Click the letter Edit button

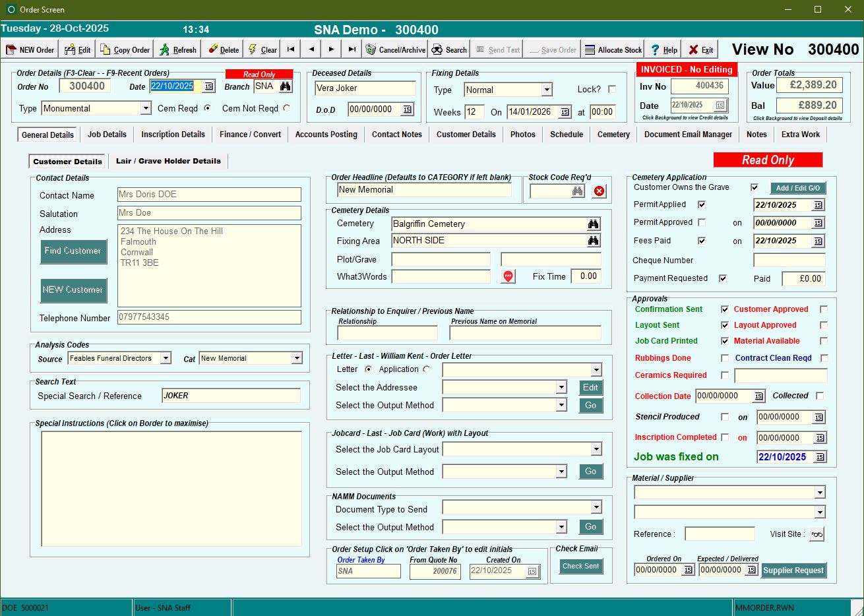pos(590,388)
